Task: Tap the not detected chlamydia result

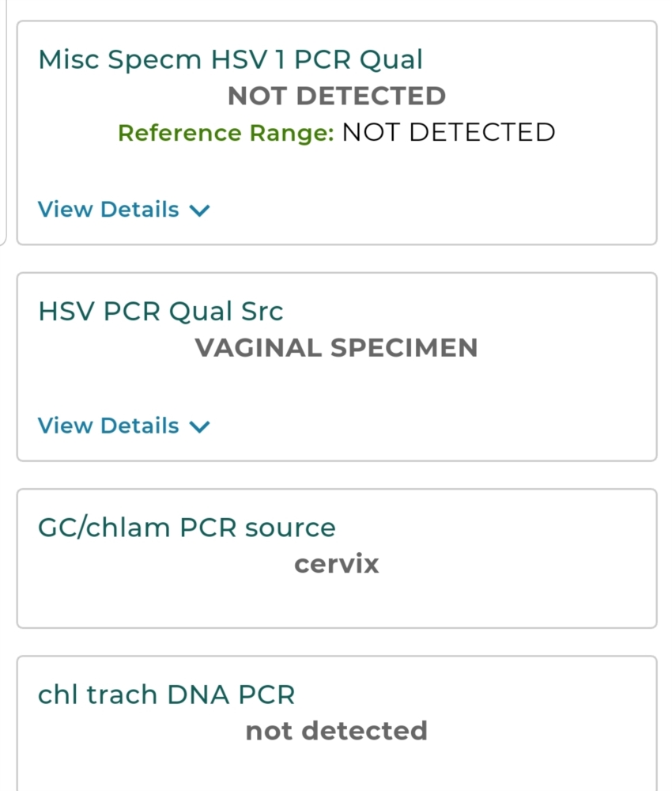Action: click(337, 731)
